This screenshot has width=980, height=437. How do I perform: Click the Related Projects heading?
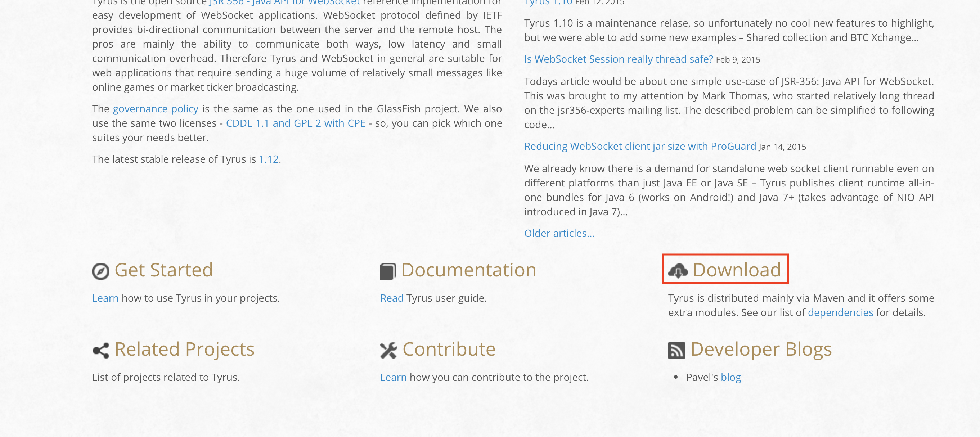[x=184, y=349]
